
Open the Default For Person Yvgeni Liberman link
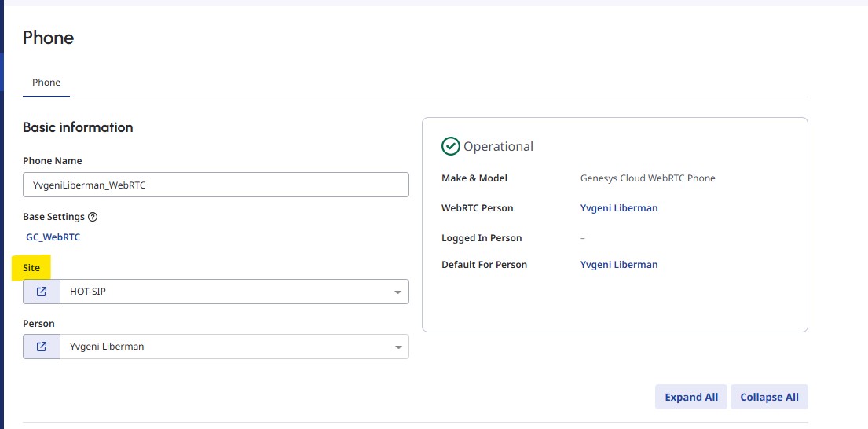[619, 265]
